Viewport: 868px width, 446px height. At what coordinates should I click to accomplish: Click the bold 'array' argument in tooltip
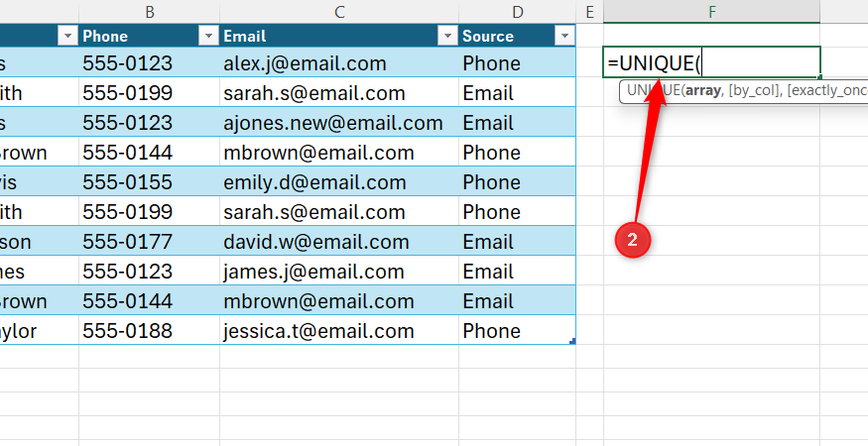click(x=703, y=90)
